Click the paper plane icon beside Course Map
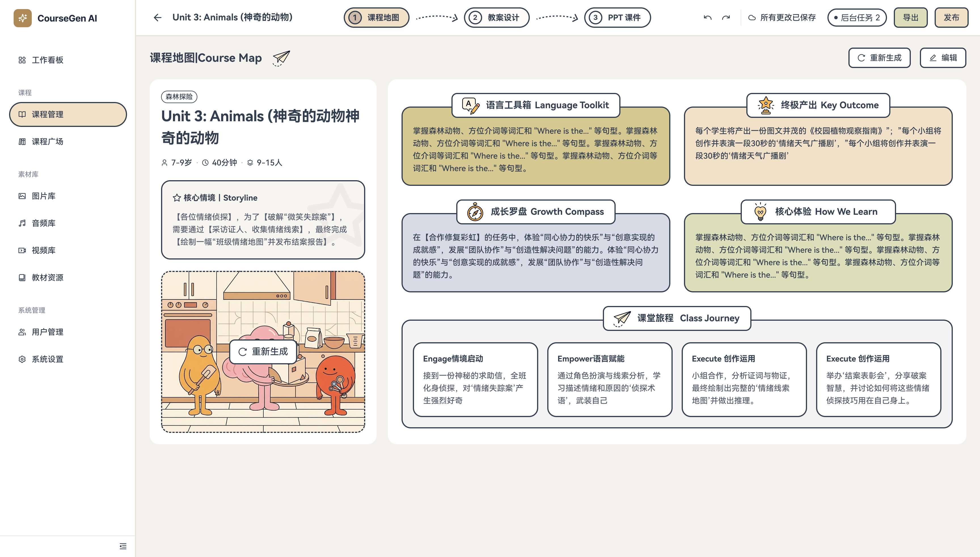980x557 pixels. pyautogui.click(x=281, y=58)
